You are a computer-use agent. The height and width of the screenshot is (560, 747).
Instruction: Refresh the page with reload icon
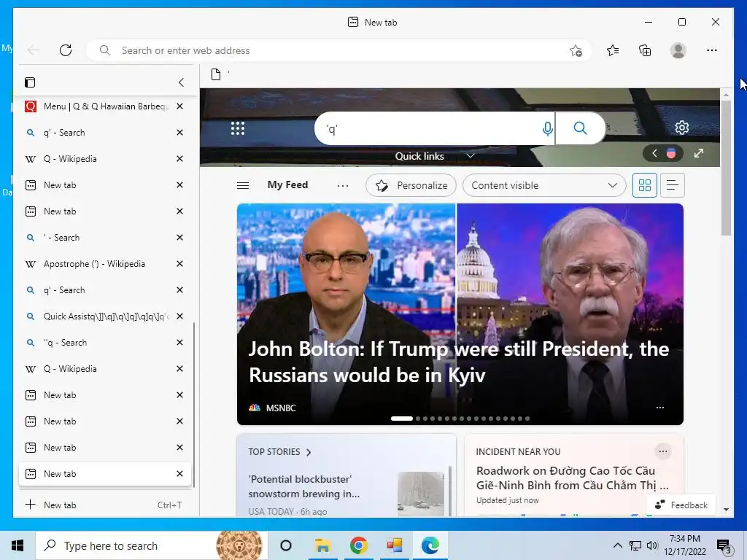(x=66, y=50)
